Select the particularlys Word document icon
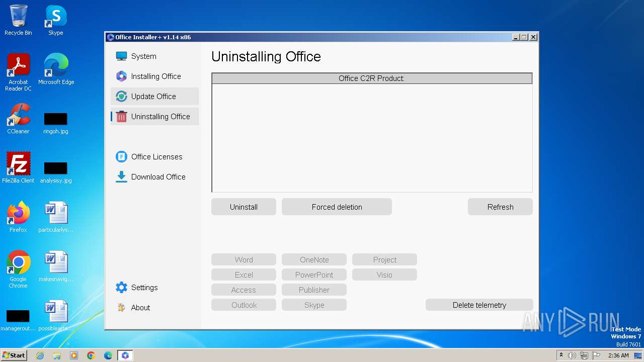644x362 pixels. coord(56,217)
